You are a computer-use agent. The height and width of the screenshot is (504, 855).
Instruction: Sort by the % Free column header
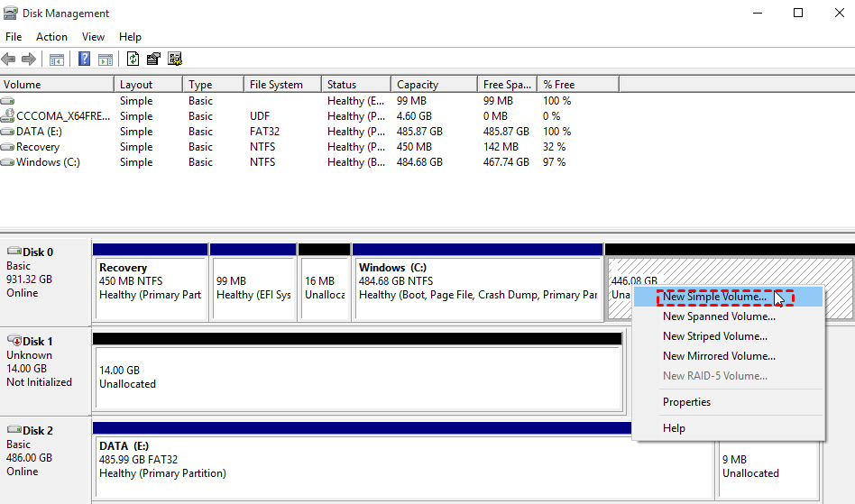pos(578,85)
